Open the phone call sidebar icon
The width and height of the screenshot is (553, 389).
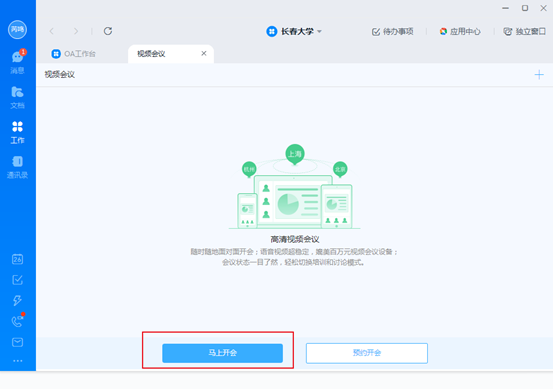click(x=17, y=321)
